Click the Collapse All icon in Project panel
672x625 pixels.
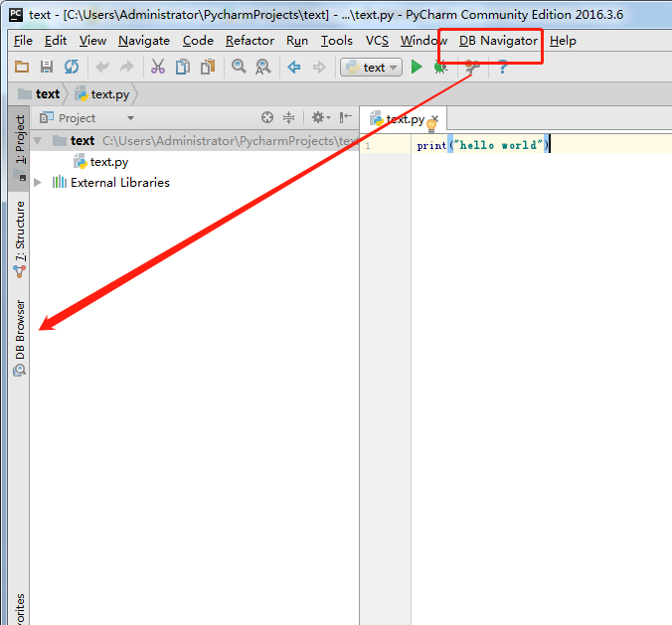[x=289, y=117]
